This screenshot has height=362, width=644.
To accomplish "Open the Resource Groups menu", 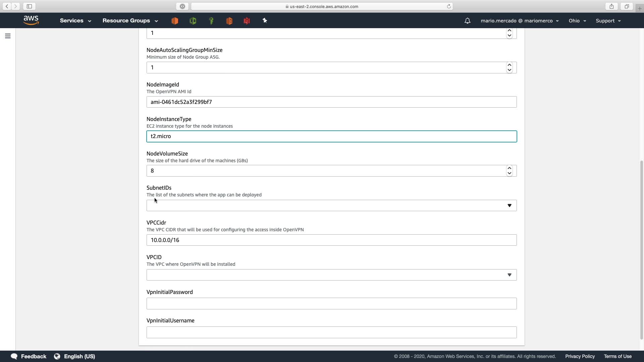I will (x=130, y=21).
